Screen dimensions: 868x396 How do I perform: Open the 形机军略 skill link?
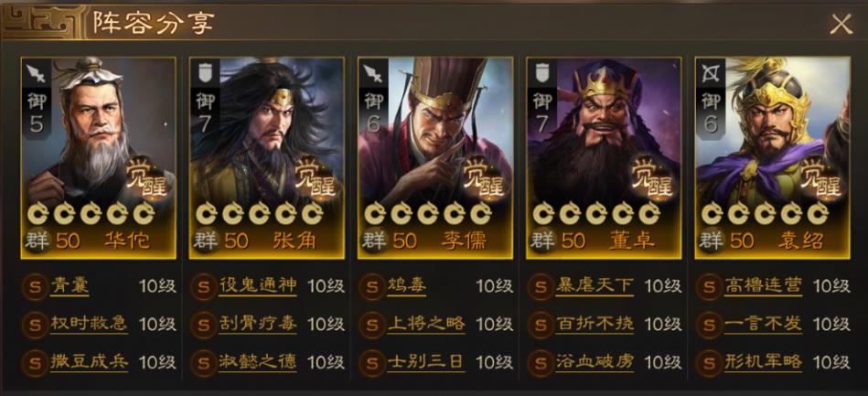coord(764,363)
